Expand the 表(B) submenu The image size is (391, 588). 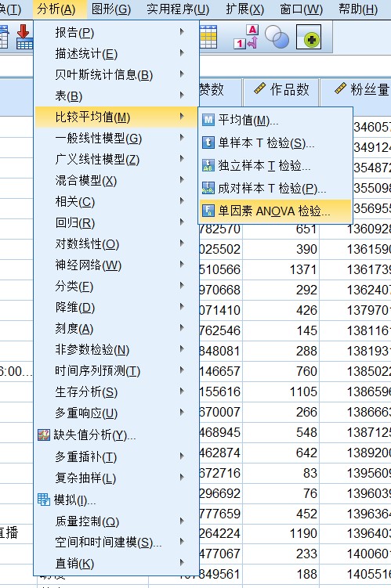(x=117, y=96)
